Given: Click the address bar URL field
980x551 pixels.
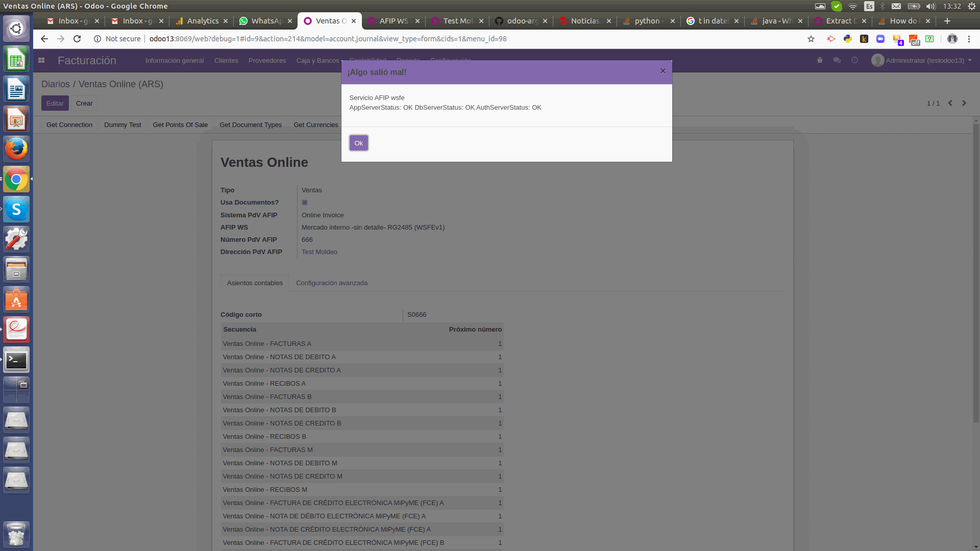Looking at the screenshot, I should [475, 39].
